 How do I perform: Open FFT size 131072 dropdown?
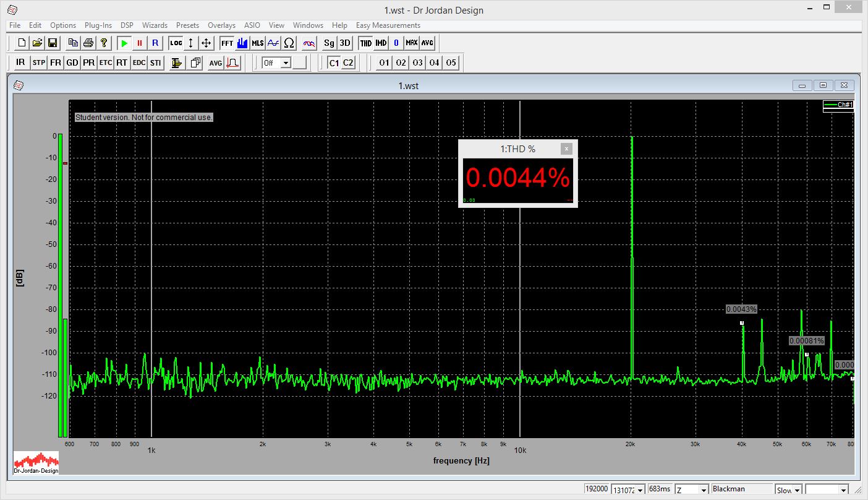point(640,490)
